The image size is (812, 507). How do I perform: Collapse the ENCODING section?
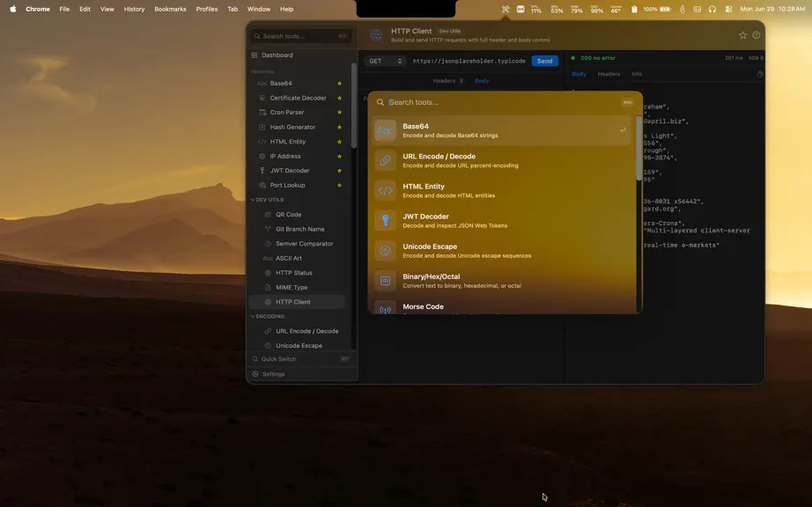coord(268,316)
